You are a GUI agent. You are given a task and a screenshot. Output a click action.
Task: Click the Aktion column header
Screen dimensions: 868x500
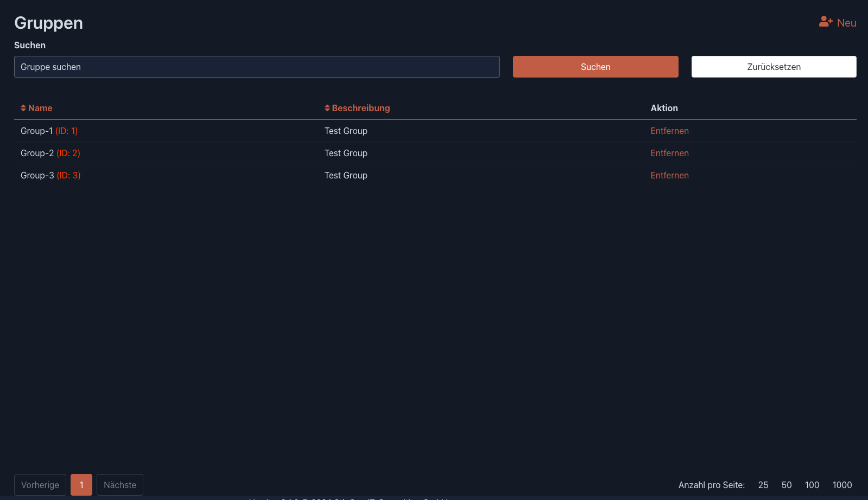664,108
